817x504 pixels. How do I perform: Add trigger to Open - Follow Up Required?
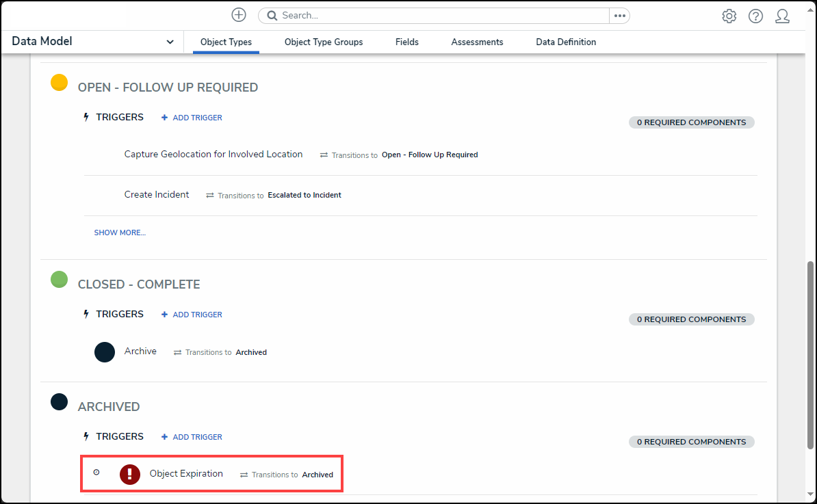tap(192, 118)
